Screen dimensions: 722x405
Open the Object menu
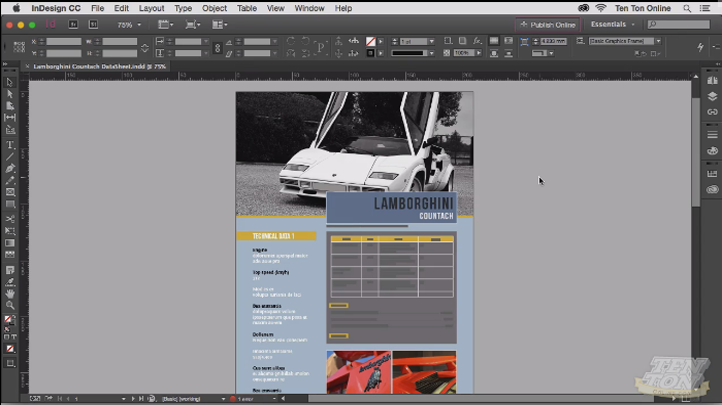point(214,8)
